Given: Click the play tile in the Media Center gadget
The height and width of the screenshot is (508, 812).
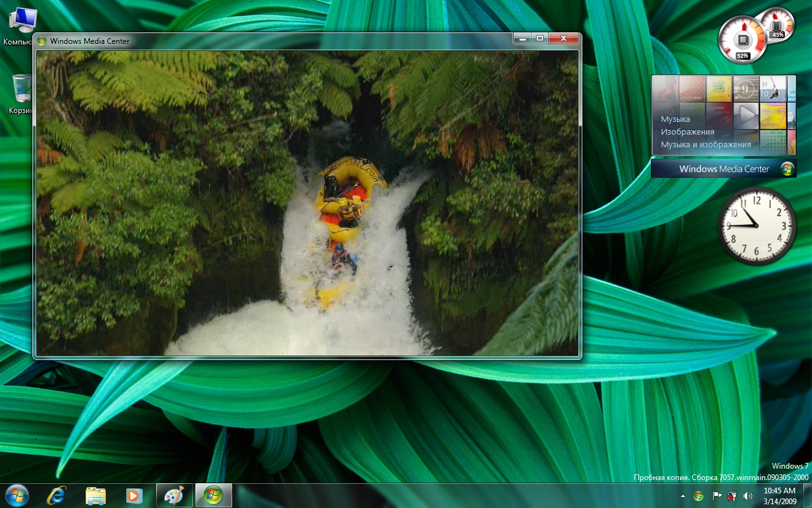Looking at the screenshot, I should coord(746,116).
